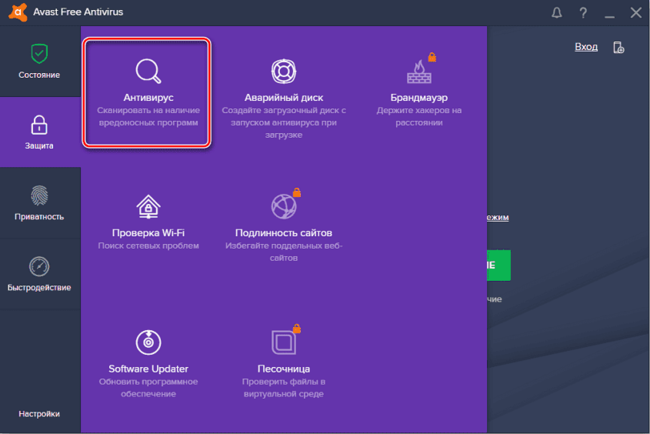The image size is (650, 434).
Task: Click the Песочница sandbox icon
Action: coord(284,342)
